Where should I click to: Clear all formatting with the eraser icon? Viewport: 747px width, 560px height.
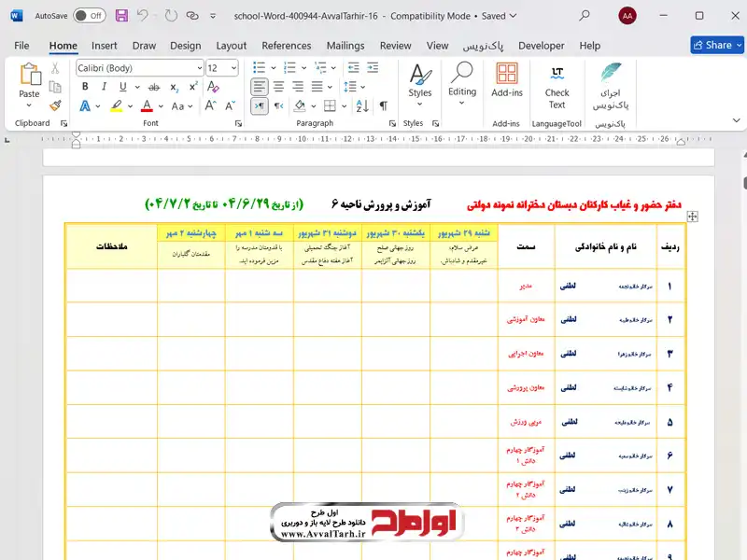213,86
